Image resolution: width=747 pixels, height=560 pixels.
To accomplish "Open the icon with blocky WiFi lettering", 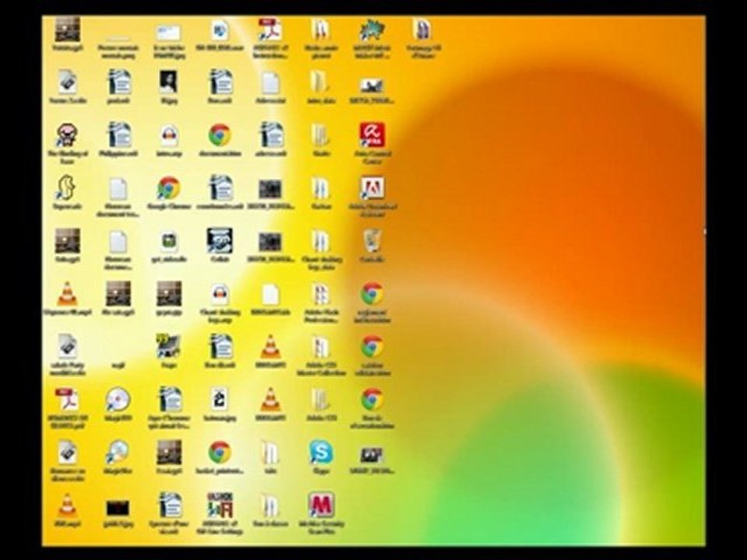I will tap(219, 506).
